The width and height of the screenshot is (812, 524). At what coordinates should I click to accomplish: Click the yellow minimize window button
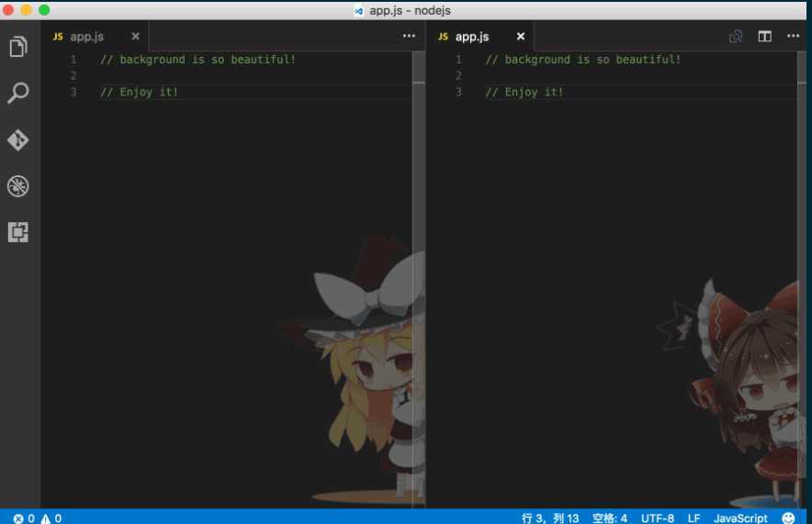[x=27, y=10]
